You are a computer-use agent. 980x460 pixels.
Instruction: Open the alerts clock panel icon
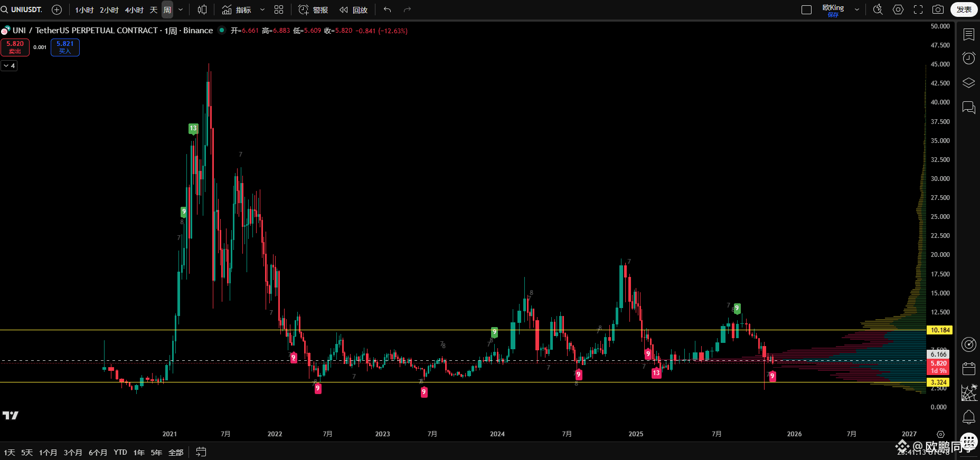pyautogui.click(x=969, y=58)
